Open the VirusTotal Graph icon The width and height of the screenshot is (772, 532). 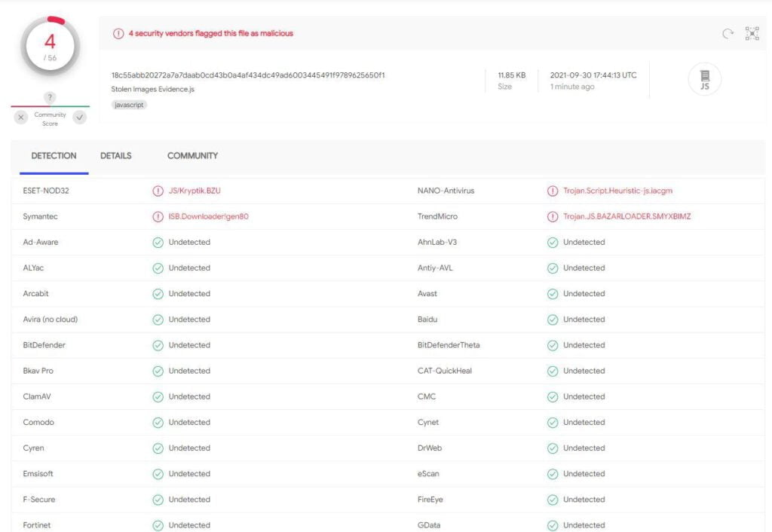click(752, 33)
